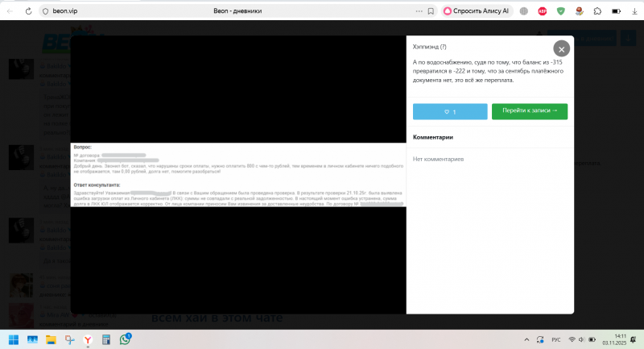Screen dimensions: 644x349
Task: Switch the РУС keyboard language indicator
Action: pyautogui.click(x=555, y=339)
